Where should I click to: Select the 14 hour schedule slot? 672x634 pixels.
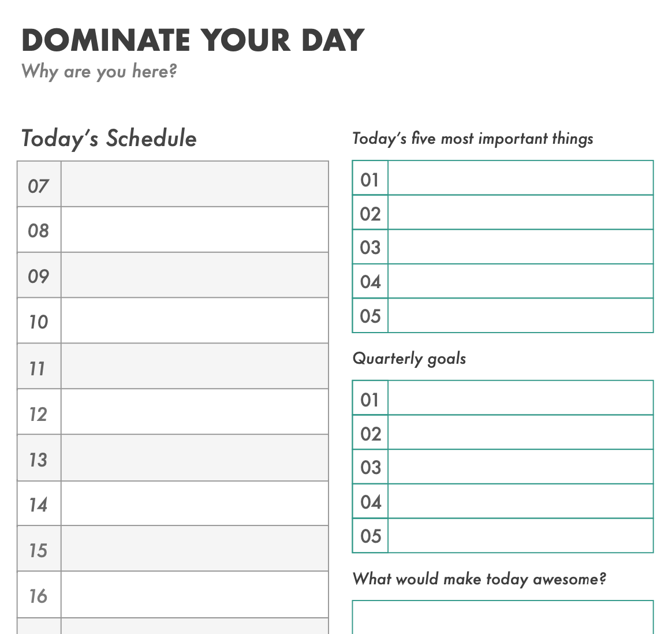pos(195,504)
